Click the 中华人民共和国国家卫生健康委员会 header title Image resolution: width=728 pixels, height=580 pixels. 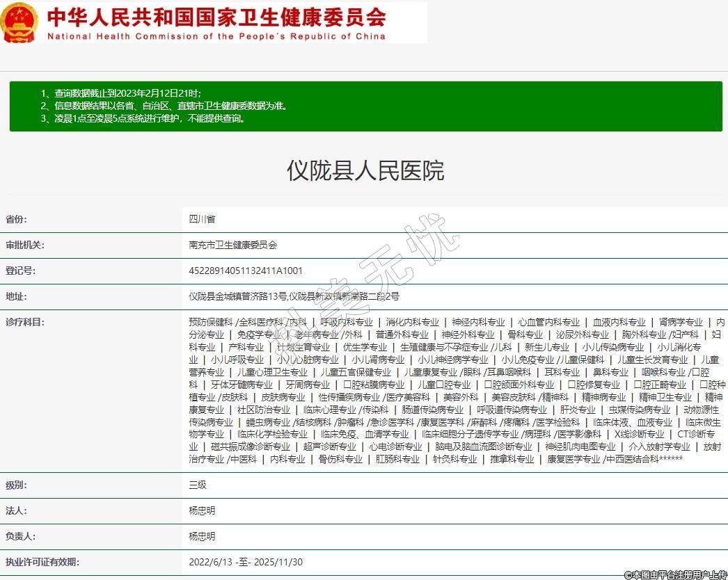coord(216,17)
